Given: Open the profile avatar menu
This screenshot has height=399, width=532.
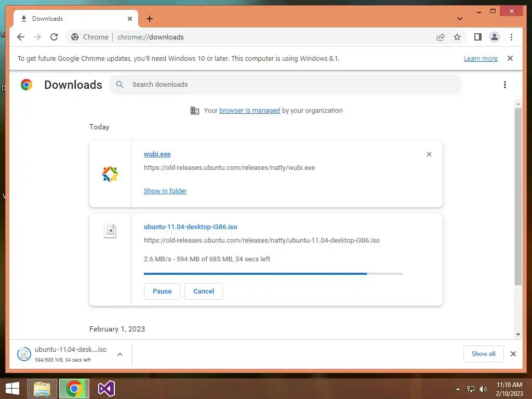Looking at the screenshot, I should click(x=495, y=37).
